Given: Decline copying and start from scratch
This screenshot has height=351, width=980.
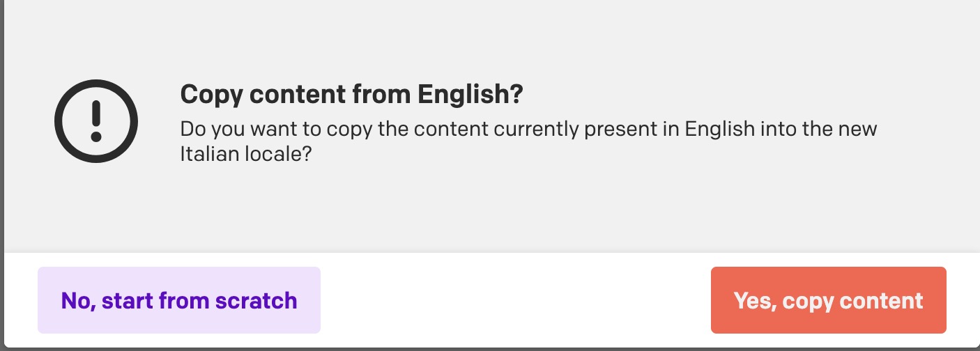Looking at the screenshot, I should [x=179, y=300].
